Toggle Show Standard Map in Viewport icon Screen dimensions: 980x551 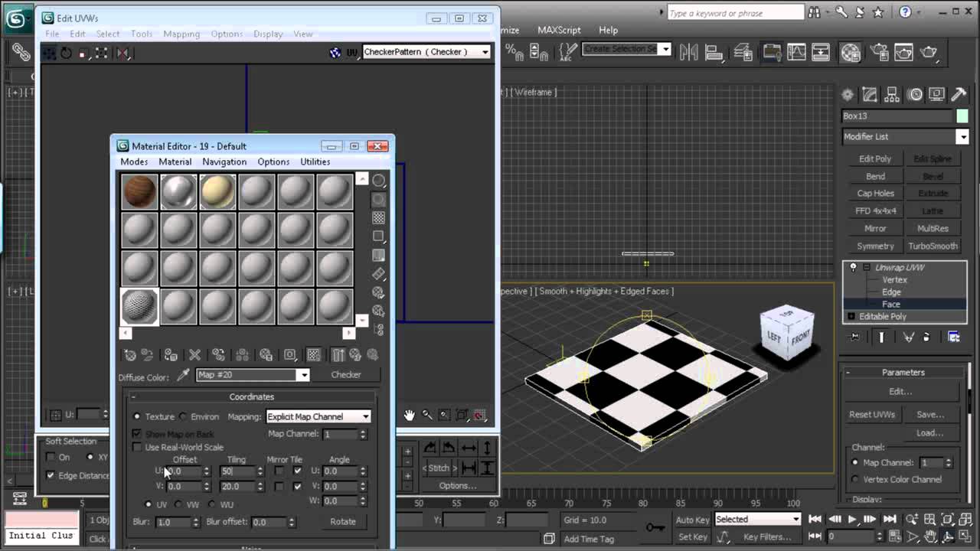click(x=313, y=355)
